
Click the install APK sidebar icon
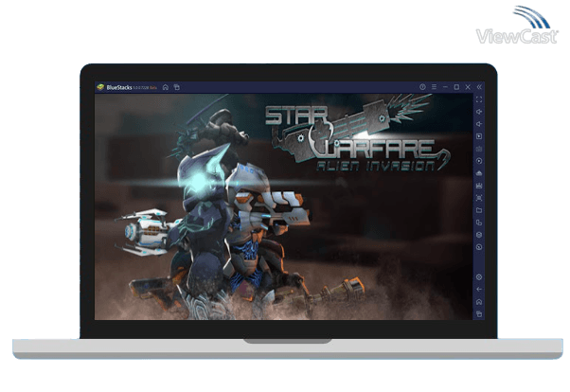(479, 173)
